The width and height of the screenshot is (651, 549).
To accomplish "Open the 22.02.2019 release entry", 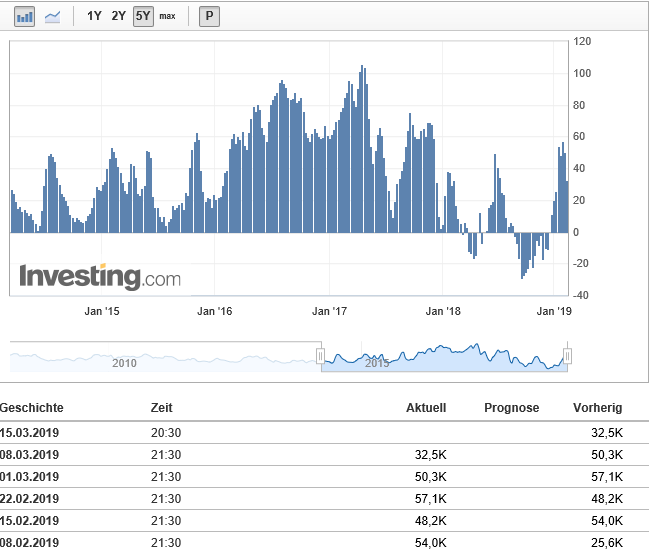I will point(30,498).
